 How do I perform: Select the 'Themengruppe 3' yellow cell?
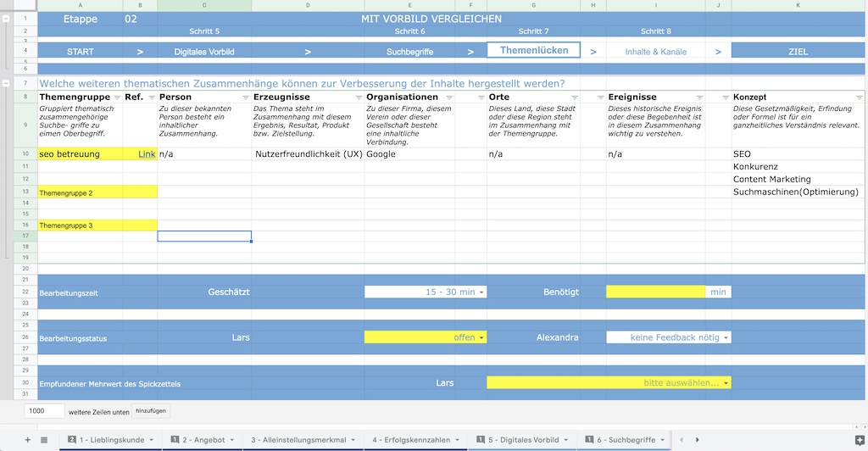point(81,225)
